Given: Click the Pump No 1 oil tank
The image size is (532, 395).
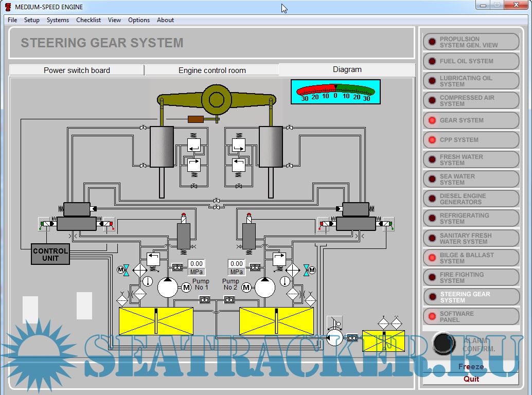Looking at the screenshot, I should pos(156,321).
